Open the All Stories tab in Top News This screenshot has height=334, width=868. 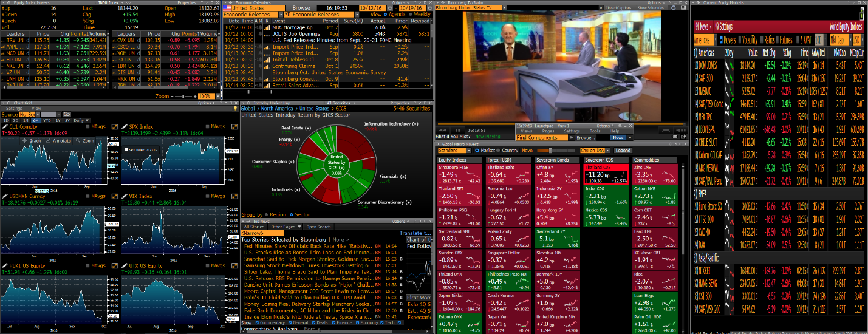pyautogui.click(x=254, y=227)
